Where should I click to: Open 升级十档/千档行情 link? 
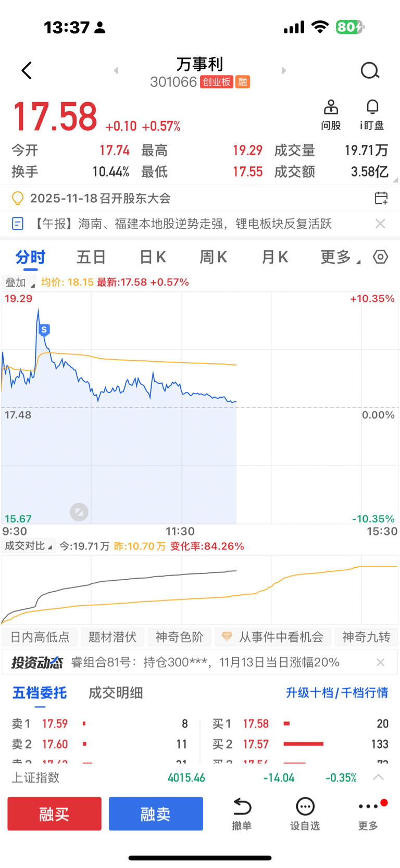pos(337,693)
